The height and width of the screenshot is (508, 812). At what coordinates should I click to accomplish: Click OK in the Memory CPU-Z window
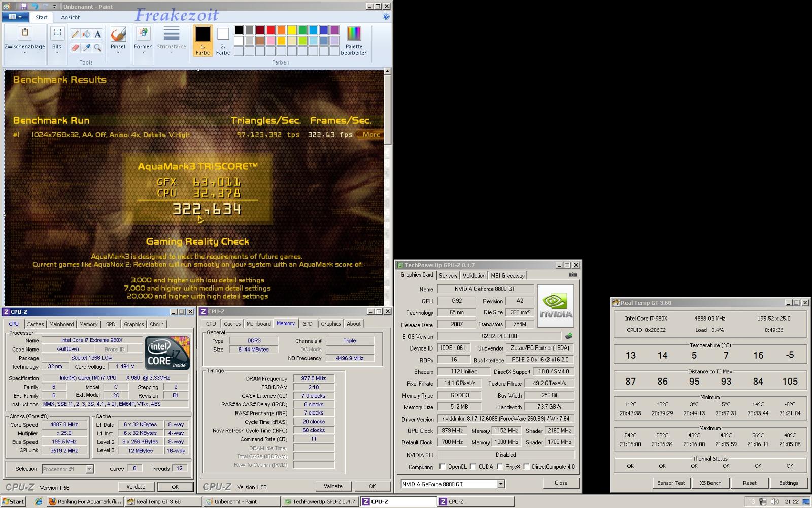[x=372, y=486]
